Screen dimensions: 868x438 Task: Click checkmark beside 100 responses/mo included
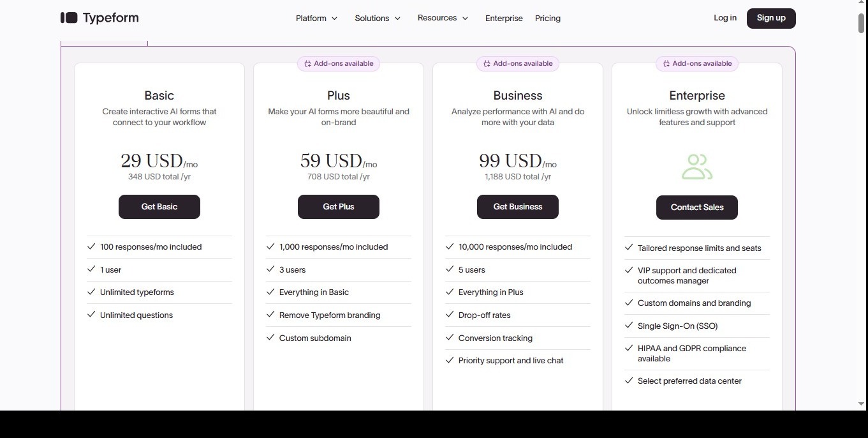(91, 246)
